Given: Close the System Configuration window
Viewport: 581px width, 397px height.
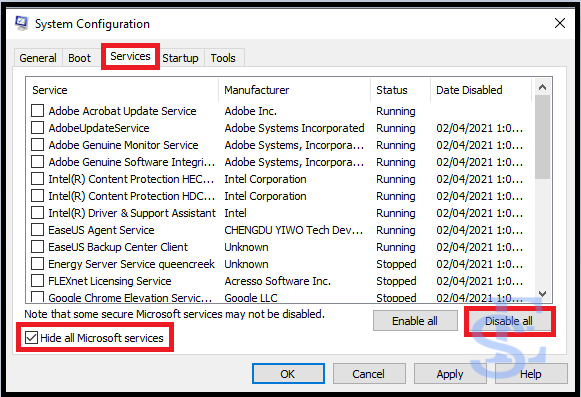Looking at the screenshot, I should point(560,23).
